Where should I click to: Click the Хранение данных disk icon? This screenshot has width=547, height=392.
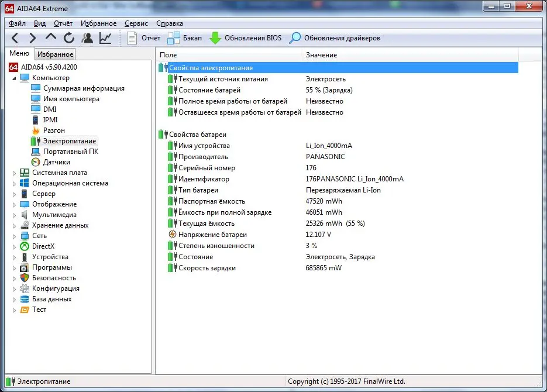[25, 225]
